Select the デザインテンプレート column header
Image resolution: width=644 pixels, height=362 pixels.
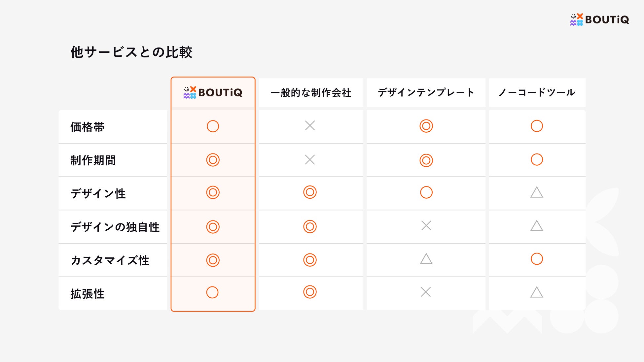pyautogui.click(x=426, y=92)
